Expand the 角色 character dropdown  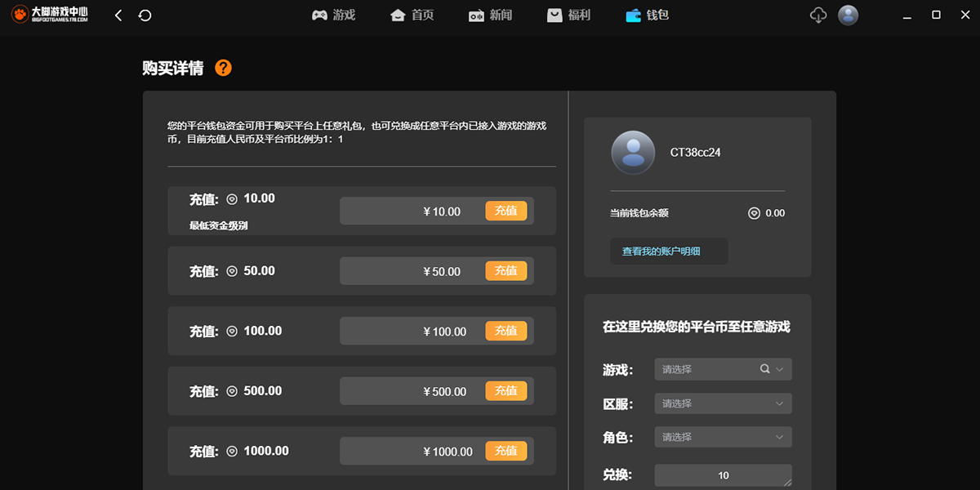pyautogui.click(x=723, y=437)
